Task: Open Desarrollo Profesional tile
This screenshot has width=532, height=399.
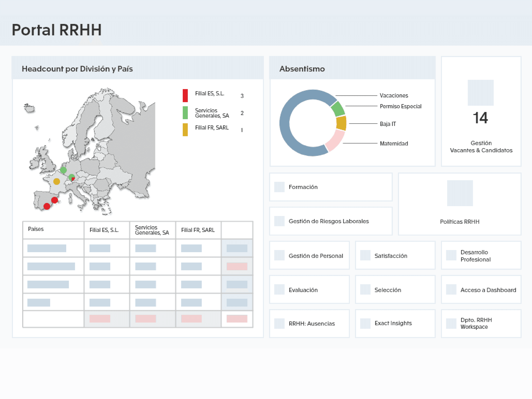Action: pos(475,256)
